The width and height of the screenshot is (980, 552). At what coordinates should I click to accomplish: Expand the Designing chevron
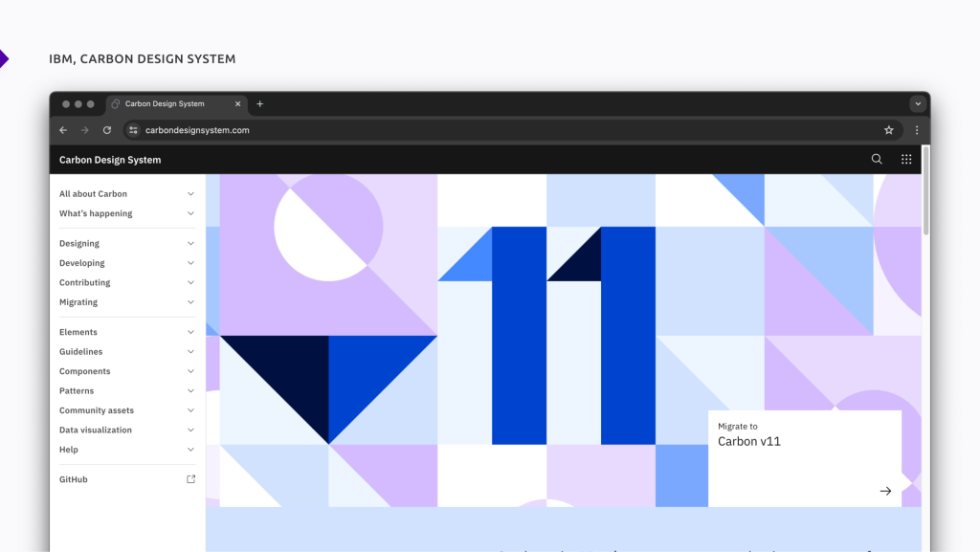[190, 243]
